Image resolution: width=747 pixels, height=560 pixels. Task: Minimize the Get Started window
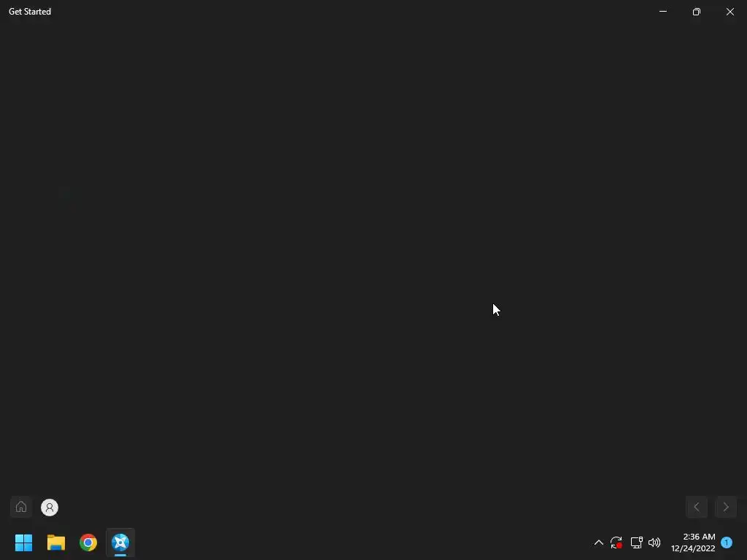[x=663, y=12]
